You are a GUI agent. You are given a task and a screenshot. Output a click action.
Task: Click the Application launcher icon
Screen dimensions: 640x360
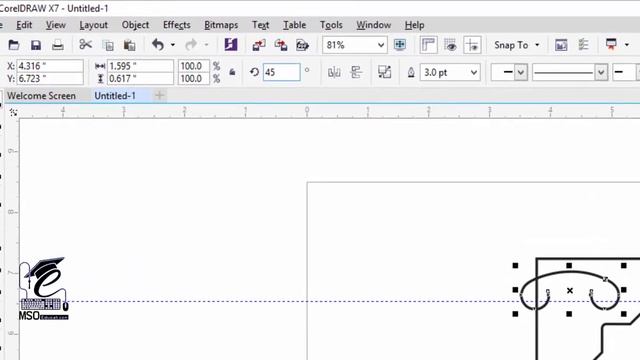pos(611,44)
